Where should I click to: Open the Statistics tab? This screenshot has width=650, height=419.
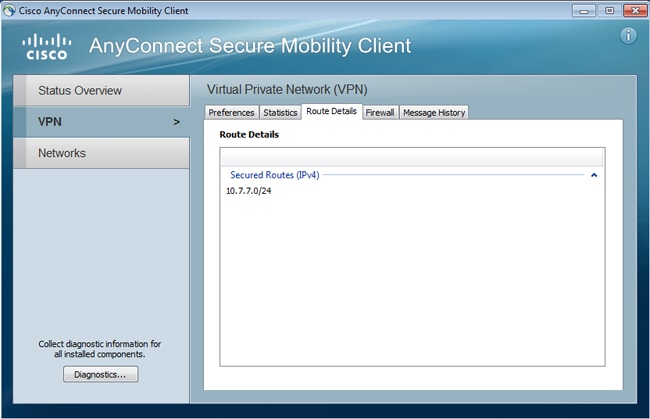pyautogui.click(x=280, y=113)
